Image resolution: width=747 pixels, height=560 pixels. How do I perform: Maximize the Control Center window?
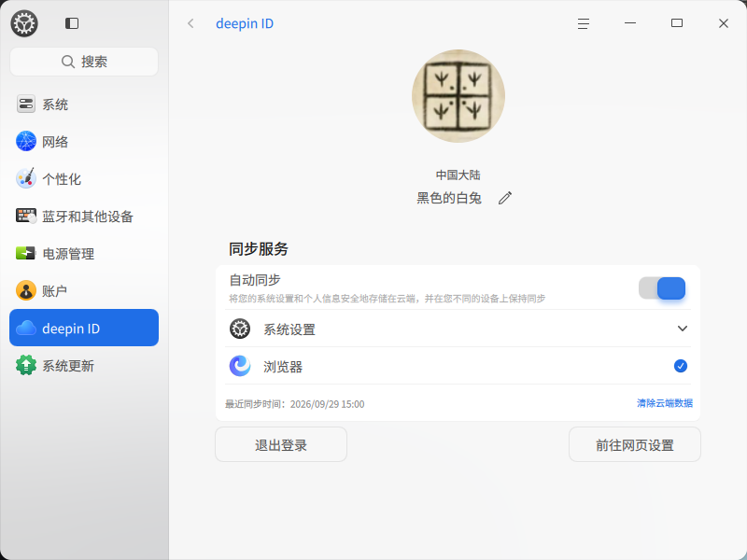[x=677, y=22]
